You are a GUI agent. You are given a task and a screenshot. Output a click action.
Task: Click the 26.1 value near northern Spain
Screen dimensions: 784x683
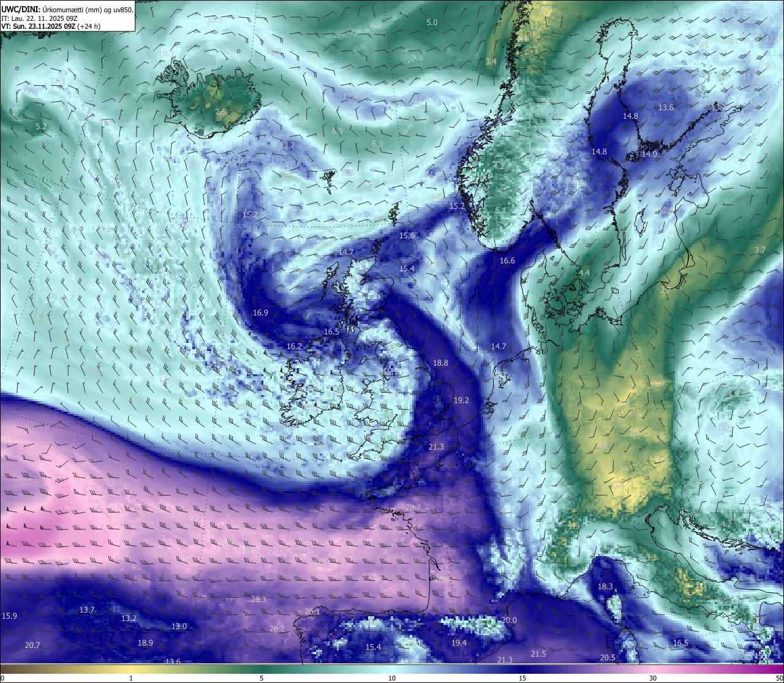312,611
